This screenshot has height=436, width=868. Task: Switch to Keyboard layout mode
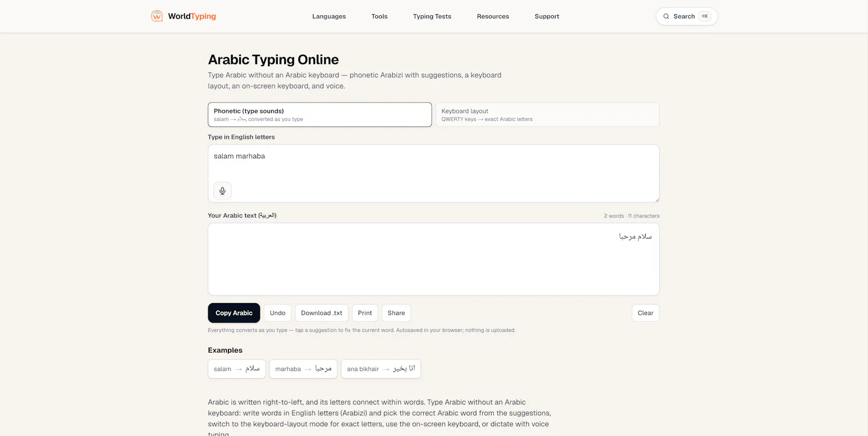(547, 114)
